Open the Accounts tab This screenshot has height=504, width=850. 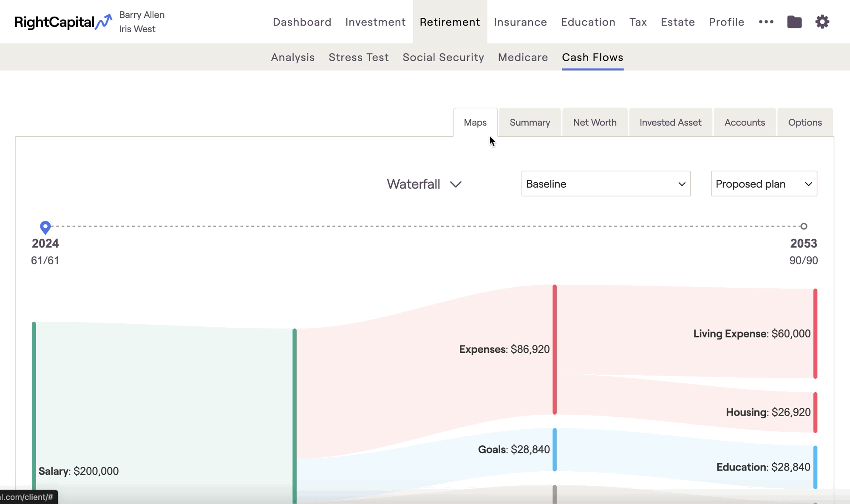pos(745,122)
